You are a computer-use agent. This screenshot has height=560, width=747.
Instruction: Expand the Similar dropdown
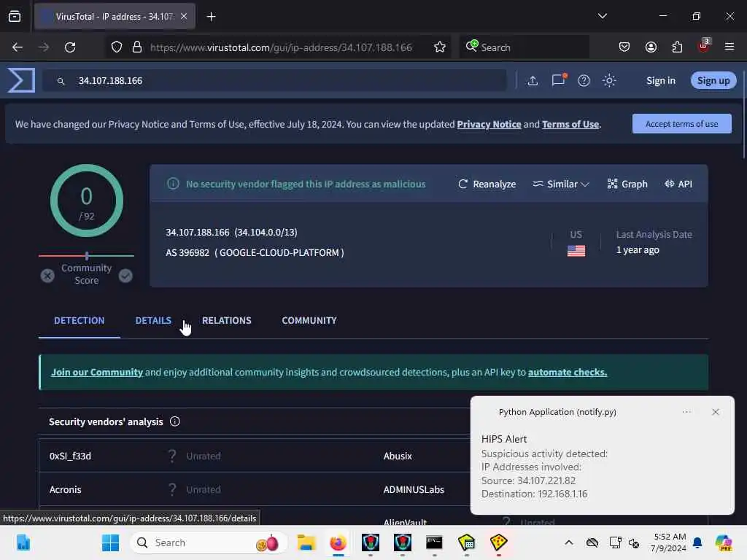pyautogui.click(x=561, y=184)
